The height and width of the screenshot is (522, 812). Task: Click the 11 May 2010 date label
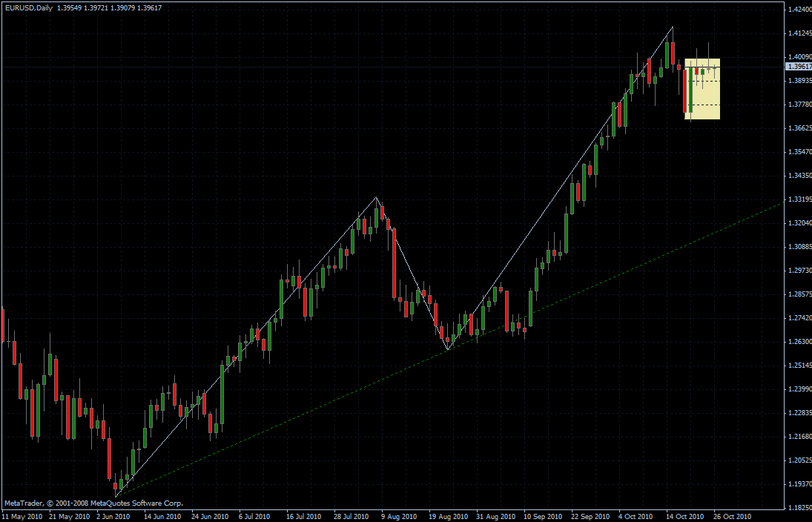pos(22,517)
